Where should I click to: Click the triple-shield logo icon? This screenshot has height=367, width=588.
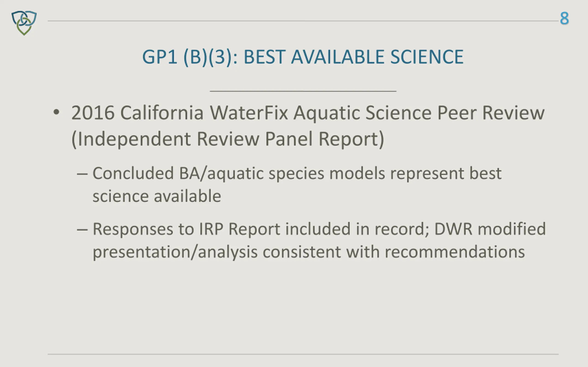[x=24, y=23]
